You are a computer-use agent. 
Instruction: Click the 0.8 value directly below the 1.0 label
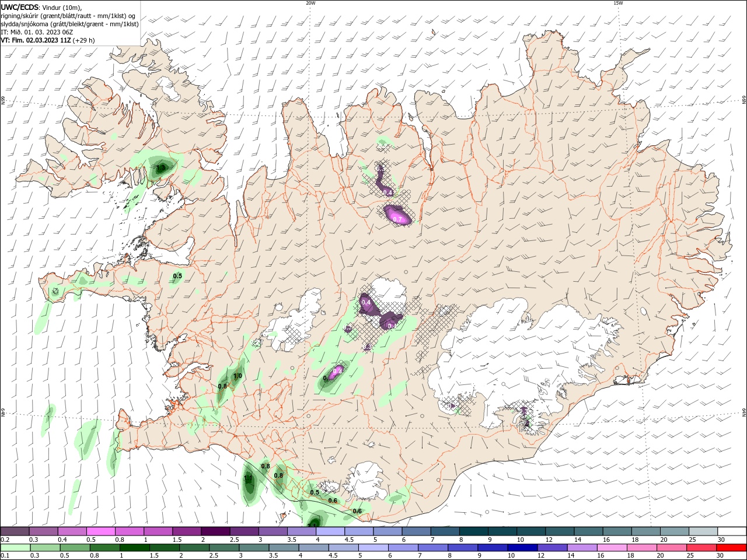(222, 386)
